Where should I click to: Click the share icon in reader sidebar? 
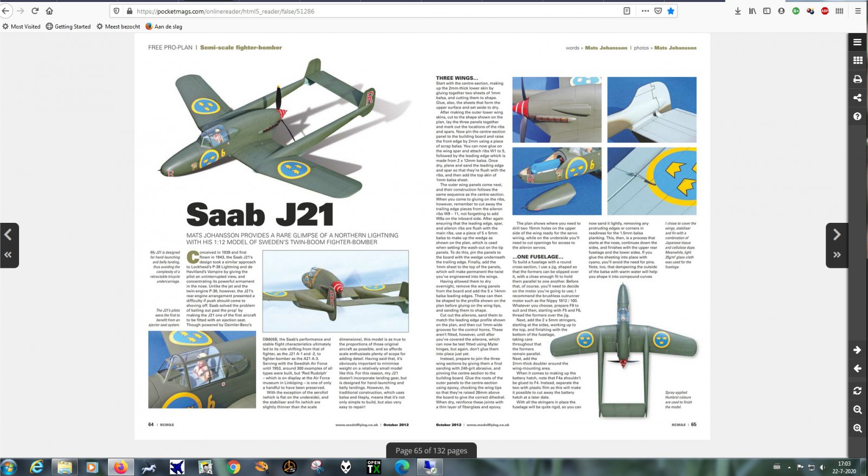[x=857, y=98]
